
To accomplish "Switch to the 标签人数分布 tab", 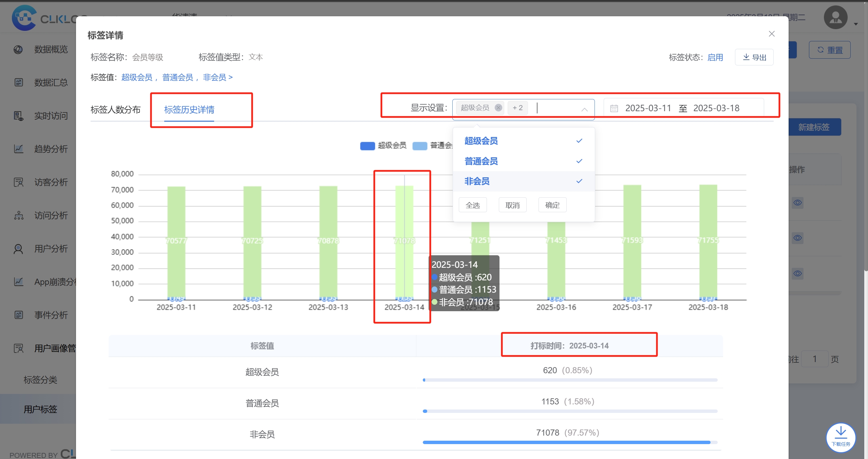I will [115, 109].
